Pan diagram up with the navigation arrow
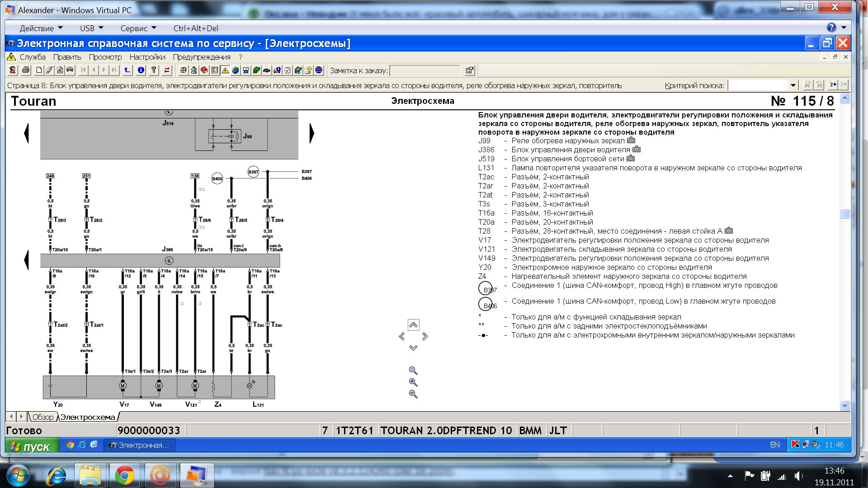868x488 pixels. coord(413,325)
